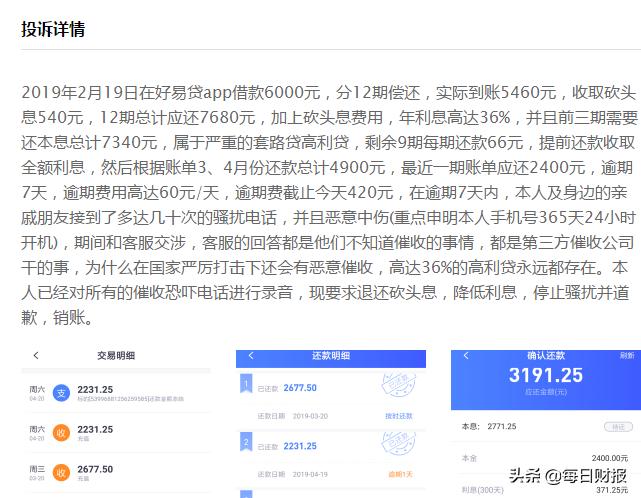Click the 2400.00元 principal value
The height and width of the screenshot is (498, 641).
point(610,458)
